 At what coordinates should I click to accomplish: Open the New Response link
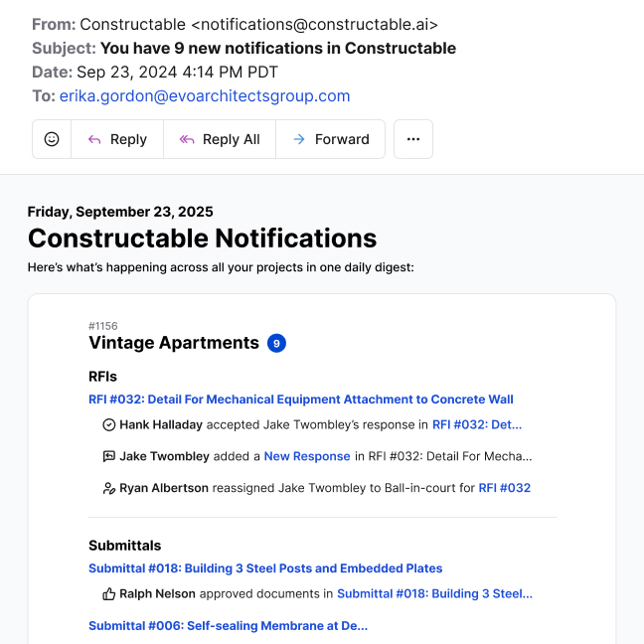pos(307,456)
